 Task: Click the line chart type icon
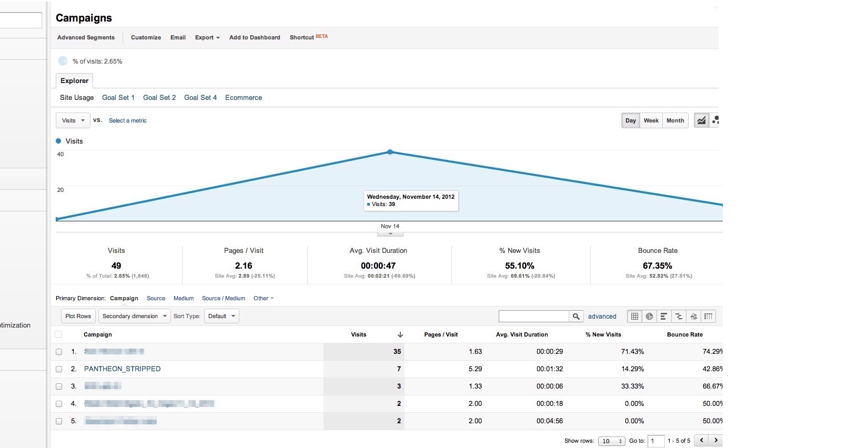(x=701, y=120)
